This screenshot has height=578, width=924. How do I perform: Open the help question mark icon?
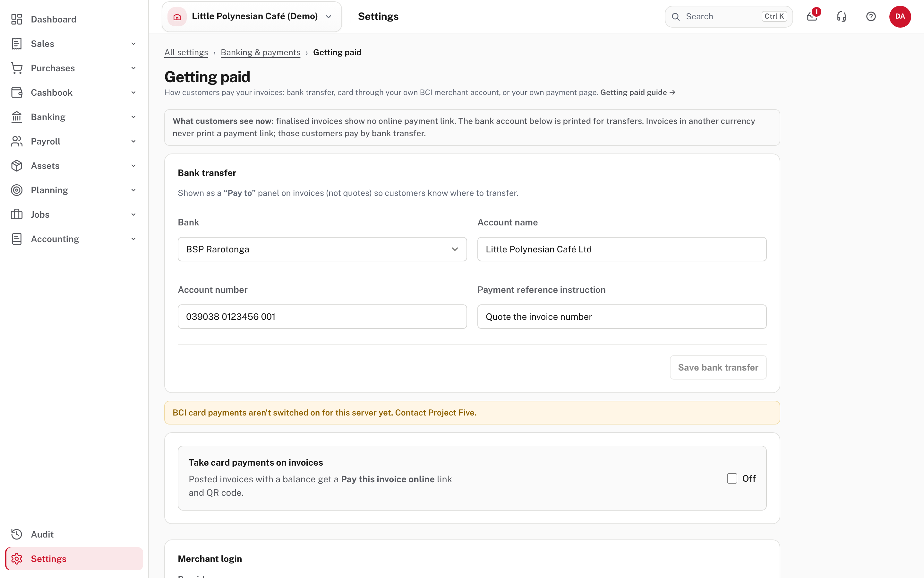pyautogui.click(x=871, y=16)
